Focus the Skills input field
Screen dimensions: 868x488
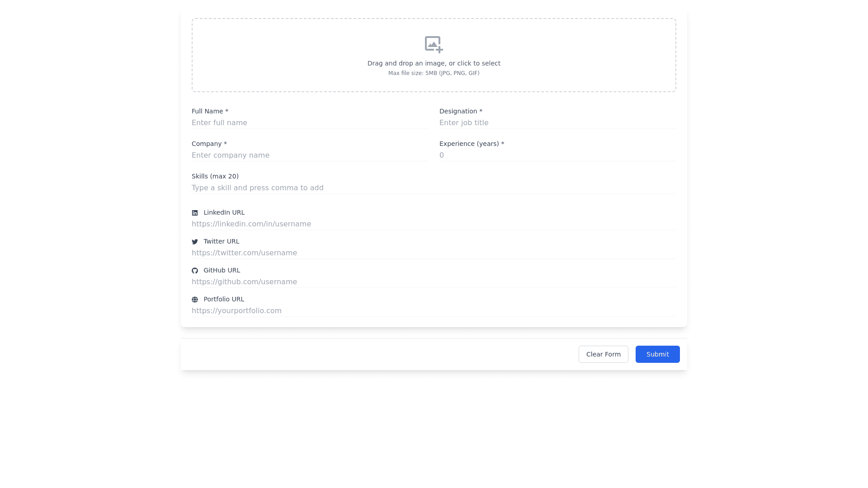point(434,188)
